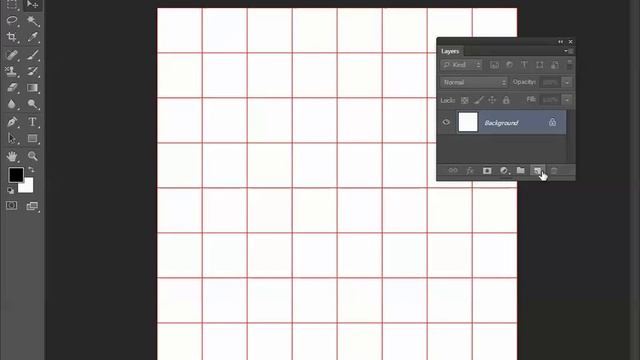Image resolution: width=640 pixels, height=360 pixels.
Task: Select the Dodge tool
Action: [32, 104]
